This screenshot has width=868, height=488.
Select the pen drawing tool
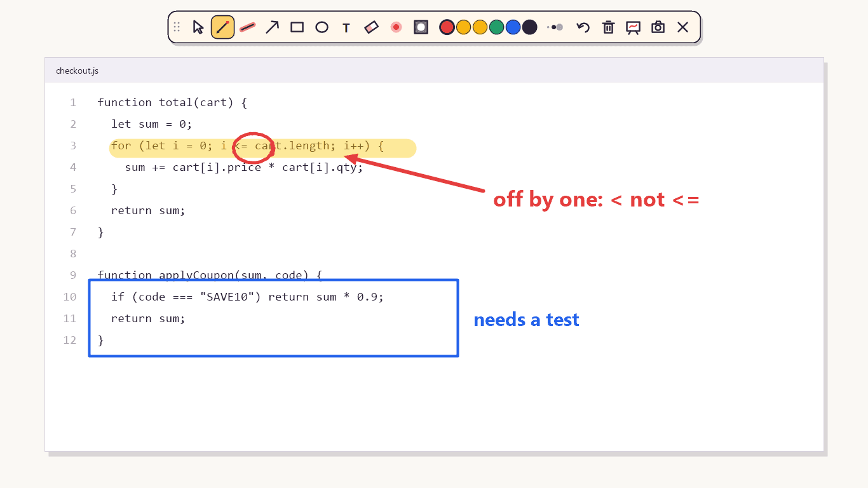coord(223,27)
